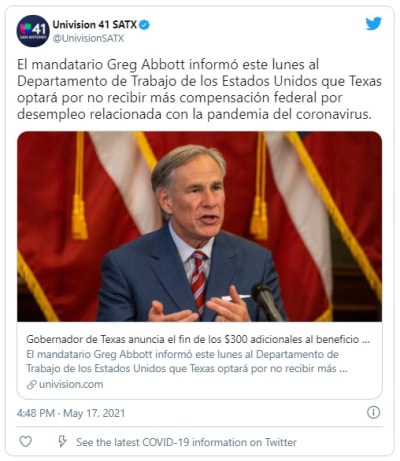Click the Twitter bird logo

[x=373, y=24]
